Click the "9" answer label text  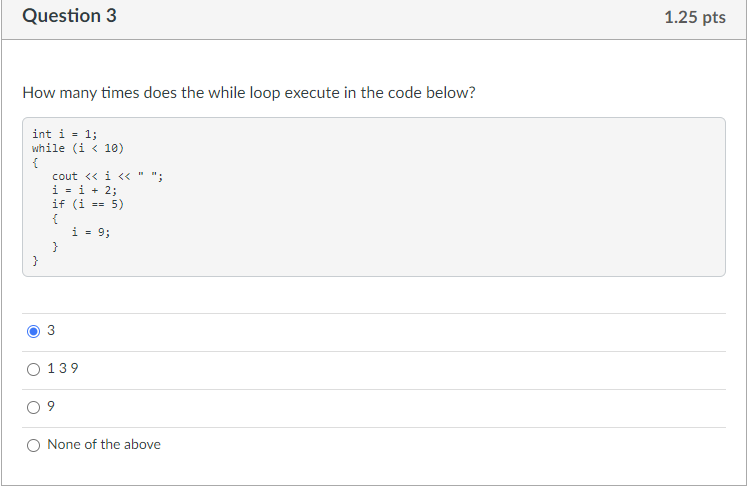51,407
